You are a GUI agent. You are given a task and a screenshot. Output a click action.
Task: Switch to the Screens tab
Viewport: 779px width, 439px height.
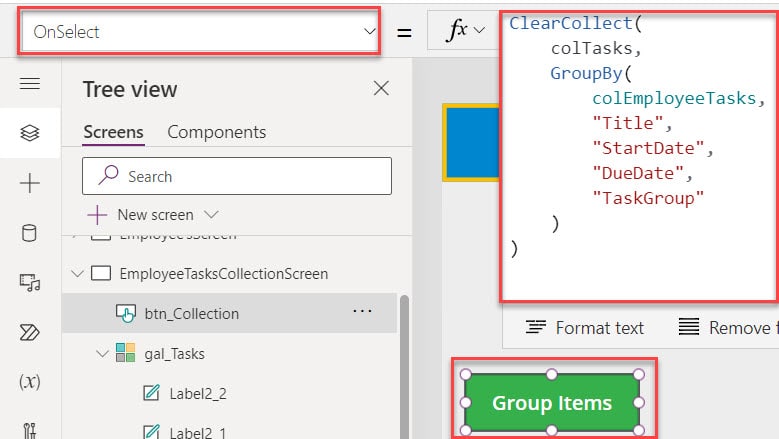coord(113,132)
